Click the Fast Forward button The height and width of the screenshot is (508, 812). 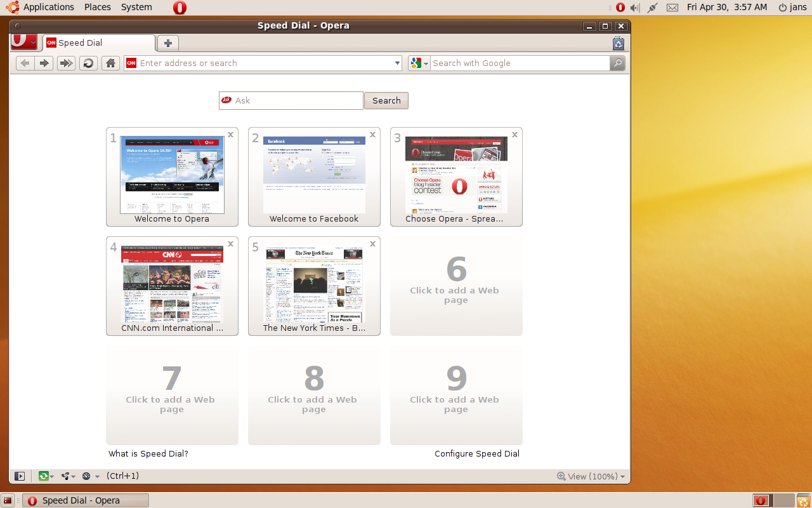tap(66, 63)
